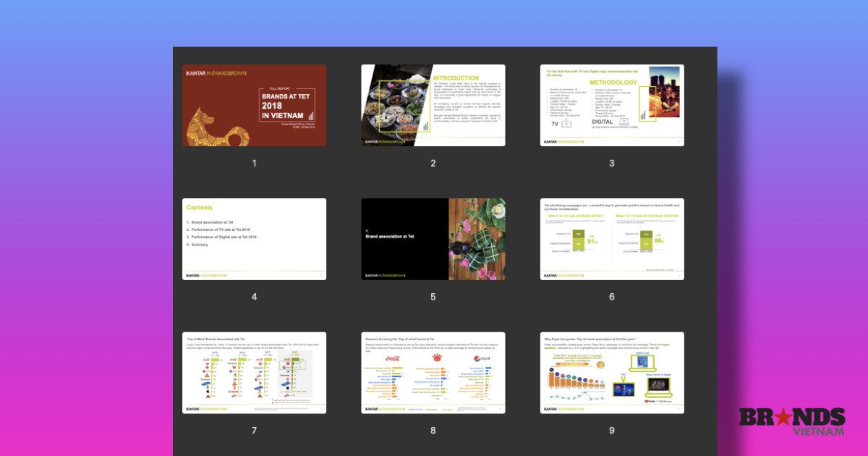Select slide 8 Reasons for top of mind thumbnail
This screenshot has height=456, width=868.
pos(433,373)
